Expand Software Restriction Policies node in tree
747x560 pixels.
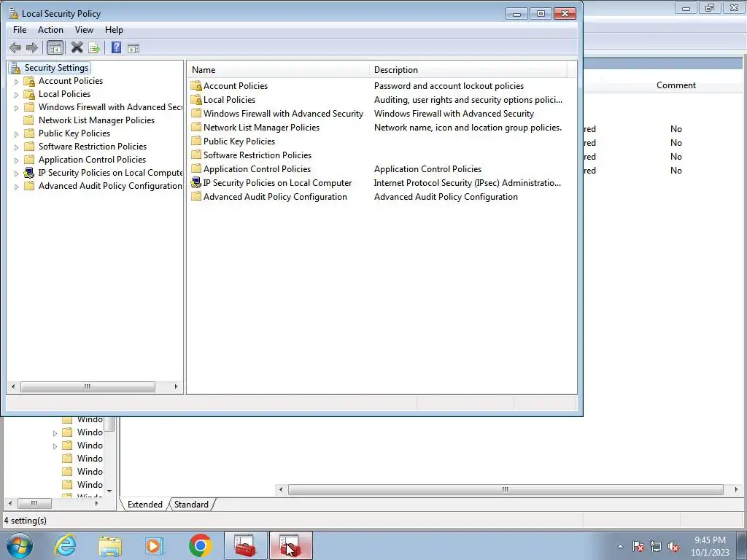coord(16,147)
